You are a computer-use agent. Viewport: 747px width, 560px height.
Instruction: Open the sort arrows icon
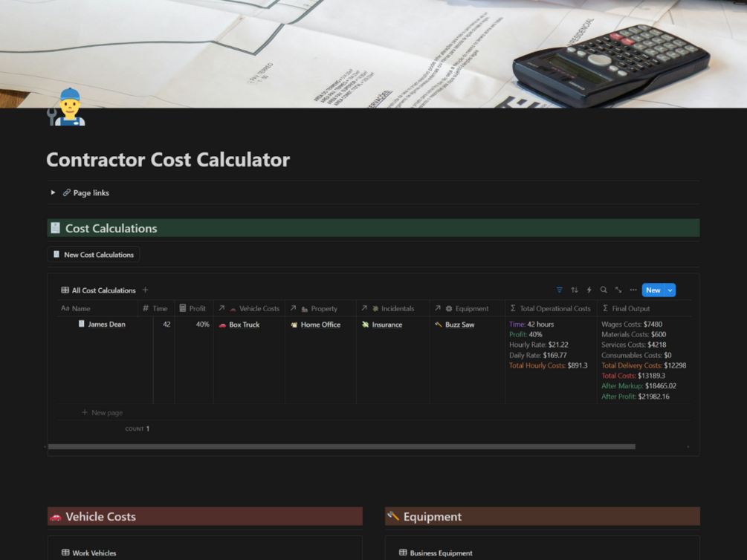click(x=575, y=290)
